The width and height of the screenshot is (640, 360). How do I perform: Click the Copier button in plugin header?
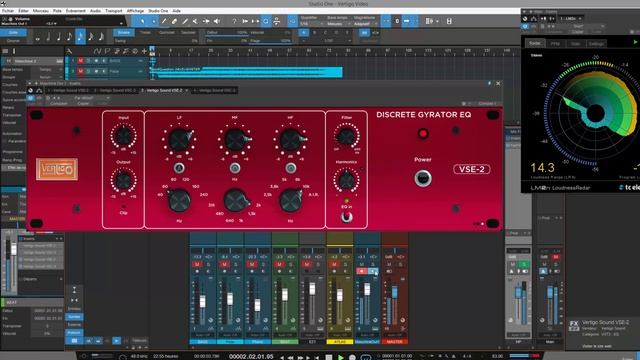tap(83, 104)
